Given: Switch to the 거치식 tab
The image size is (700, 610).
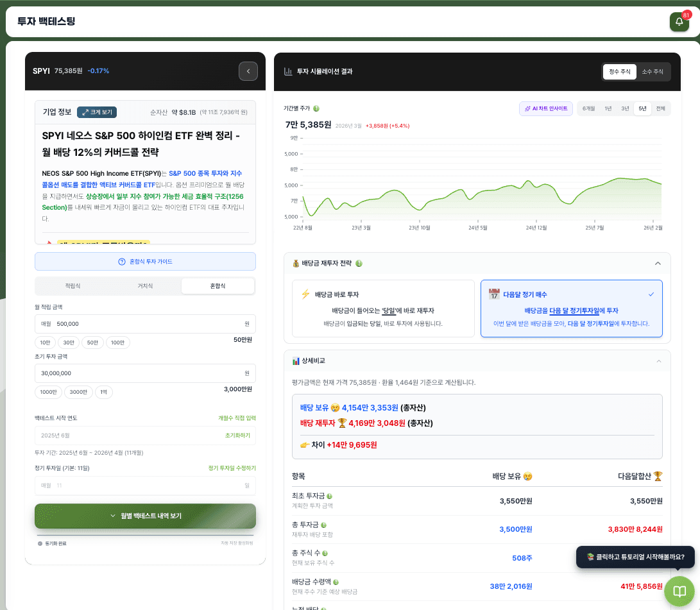Looking at the screenshot, I should [145, 286].
